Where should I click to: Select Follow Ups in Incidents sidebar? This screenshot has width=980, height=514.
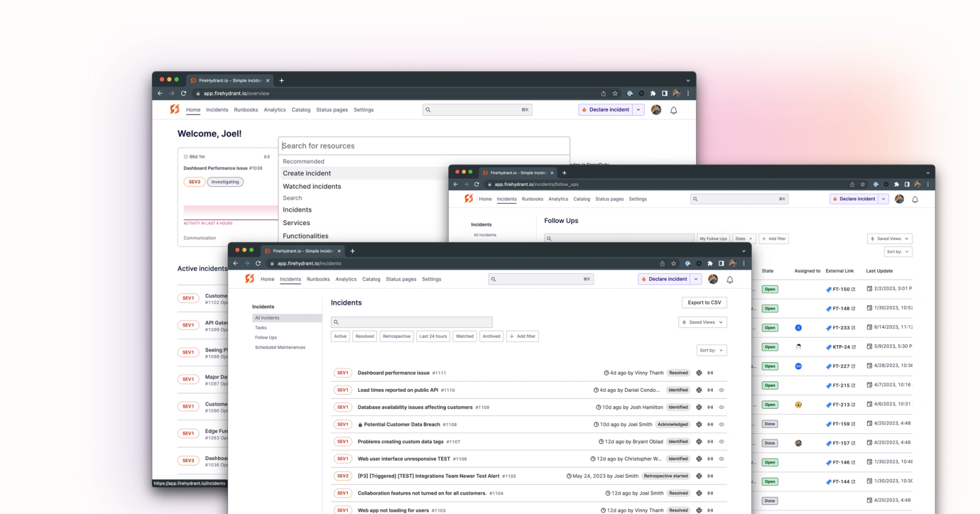[266, 337]
